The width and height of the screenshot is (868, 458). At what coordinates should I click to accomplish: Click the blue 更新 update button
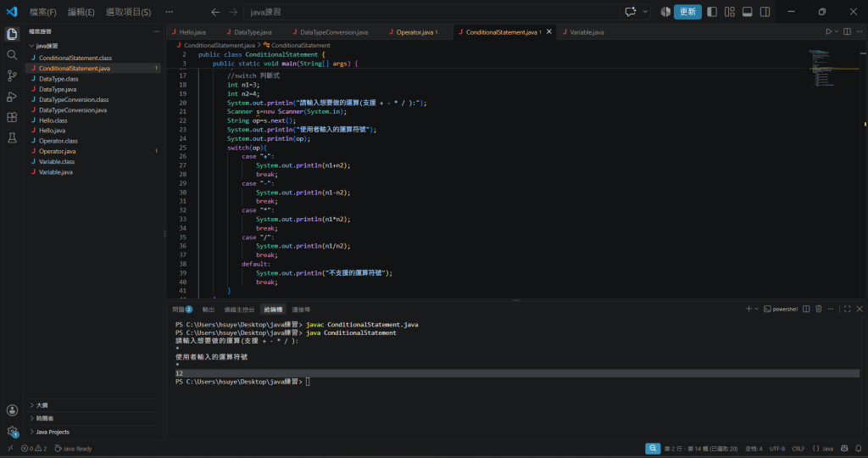(x=687, y=12)
